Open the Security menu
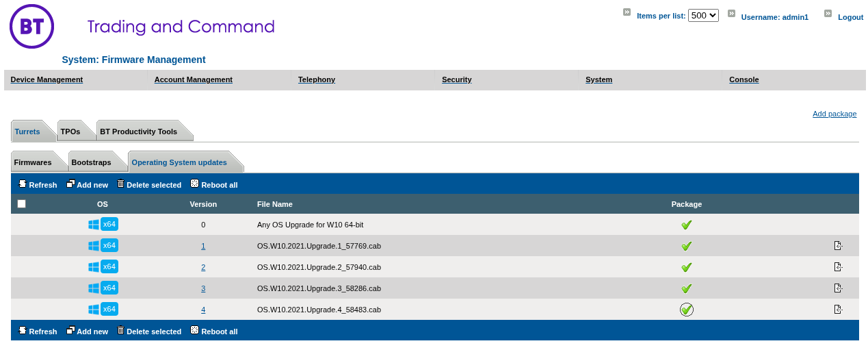Screen dimensions: 868x350 [x=457, y=79]
